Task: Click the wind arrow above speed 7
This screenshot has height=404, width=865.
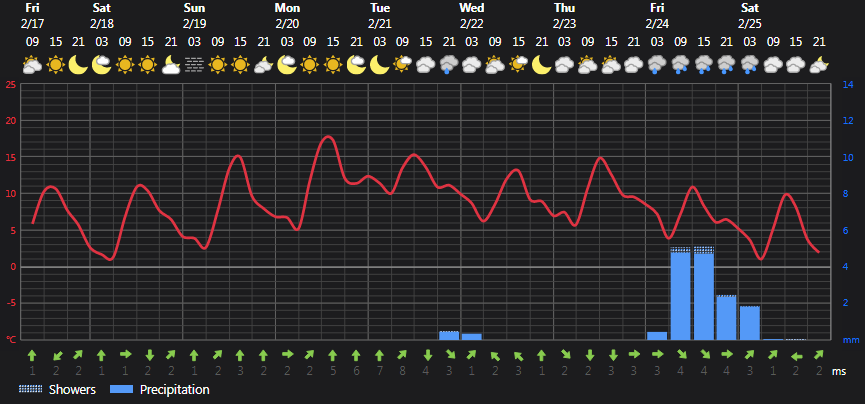Action: (x=380, y=354)
